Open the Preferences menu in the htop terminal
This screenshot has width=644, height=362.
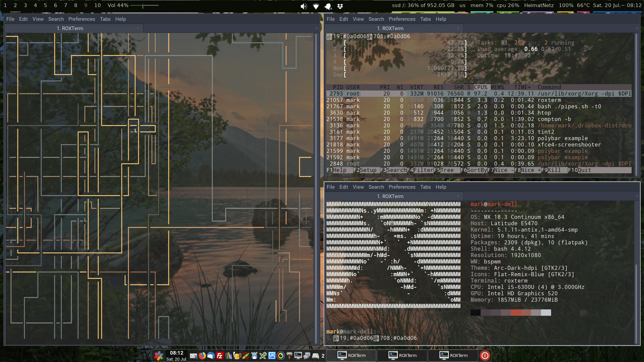pos(402,19)
